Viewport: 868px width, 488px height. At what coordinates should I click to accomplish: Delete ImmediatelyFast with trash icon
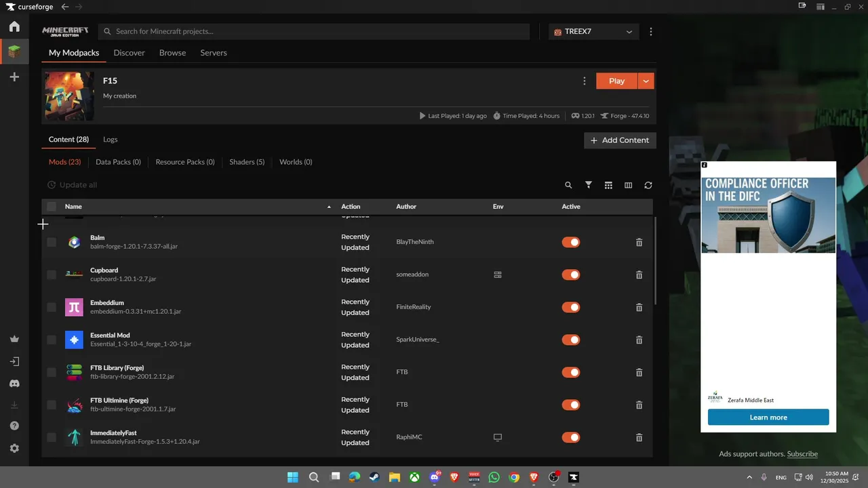point(639,437)
